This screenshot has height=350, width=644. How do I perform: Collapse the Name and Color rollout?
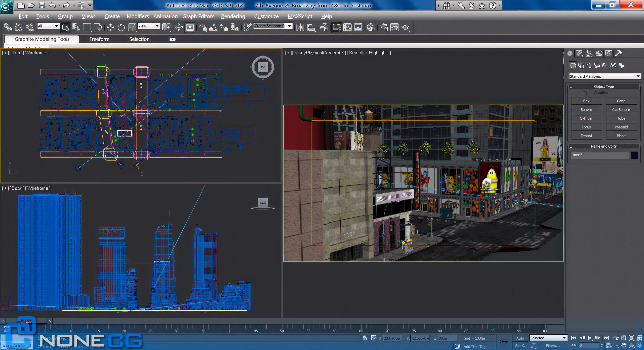604,146
